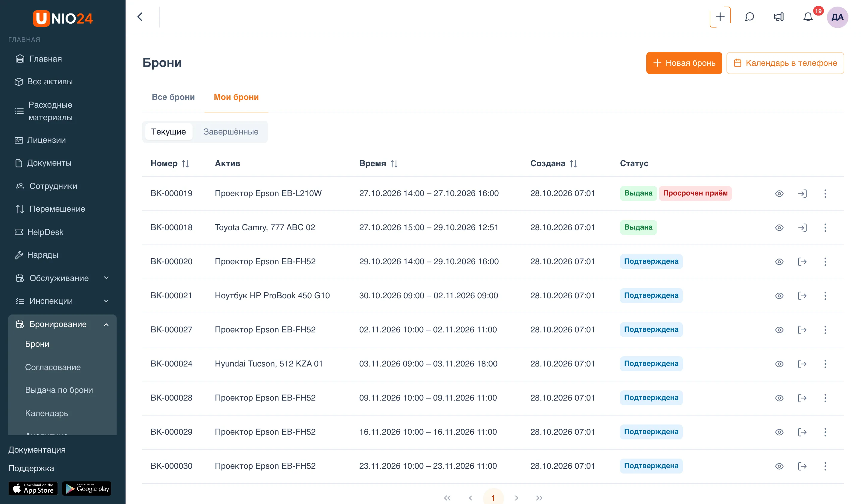Go to pagination page 1
This screenshot has height=504, width=861.
point(493,498)
